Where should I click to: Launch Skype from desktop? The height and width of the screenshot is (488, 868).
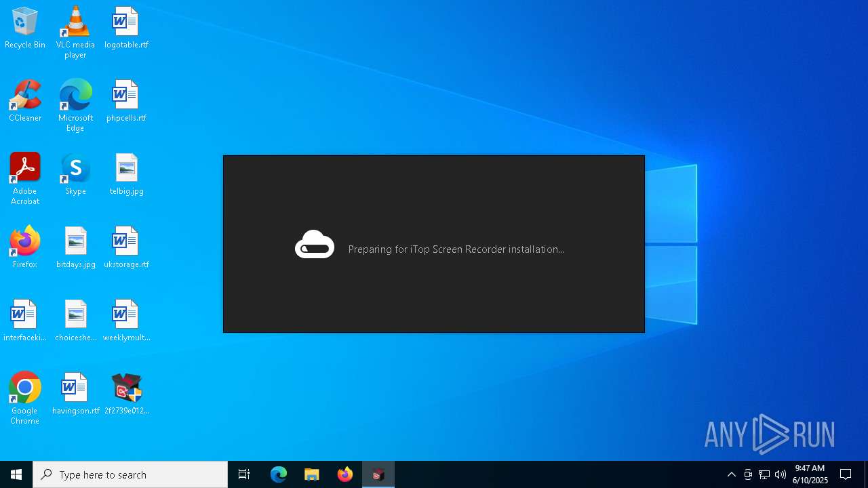pyautogui.click(x=75, y=175)
